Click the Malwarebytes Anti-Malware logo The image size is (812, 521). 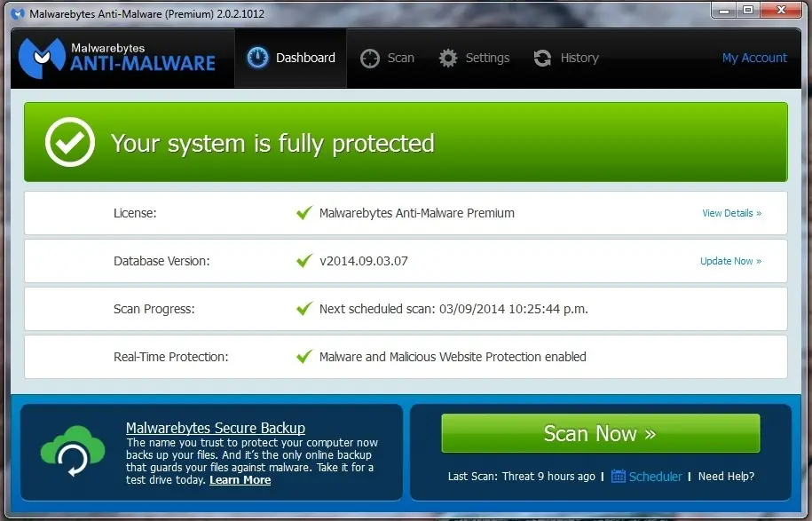[117, 58]
